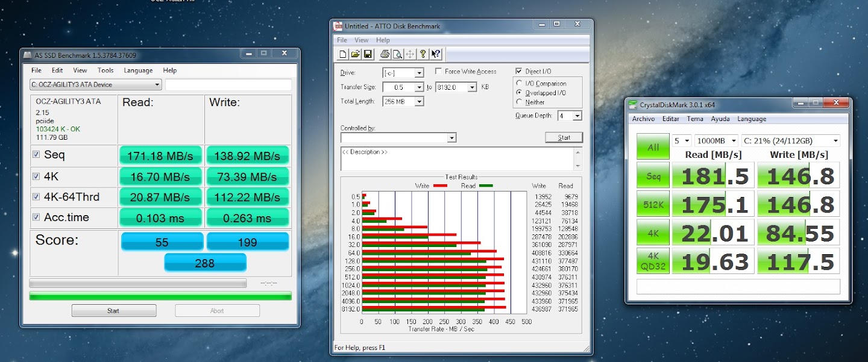Uncheck the 4K-64Thrd test in AS SSD
The width and height of the screenshot is (868, 362).
click(x=36, y=197)
